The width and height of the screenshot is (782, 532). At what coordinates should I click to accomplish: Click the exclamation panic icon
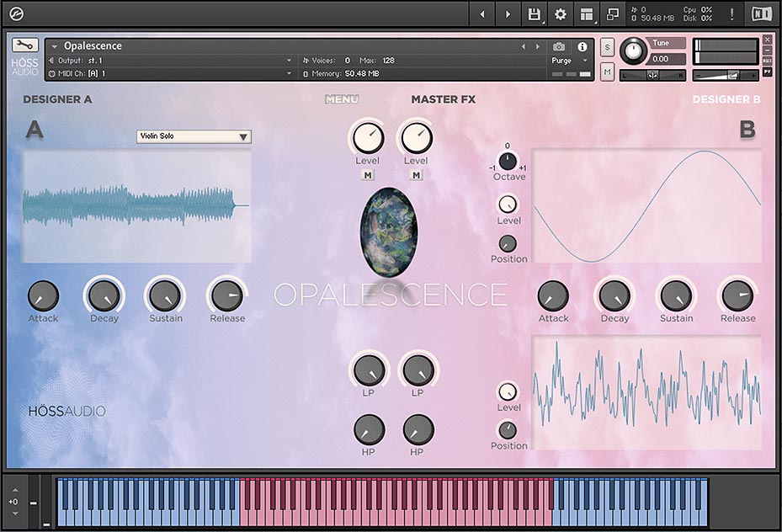732,13
